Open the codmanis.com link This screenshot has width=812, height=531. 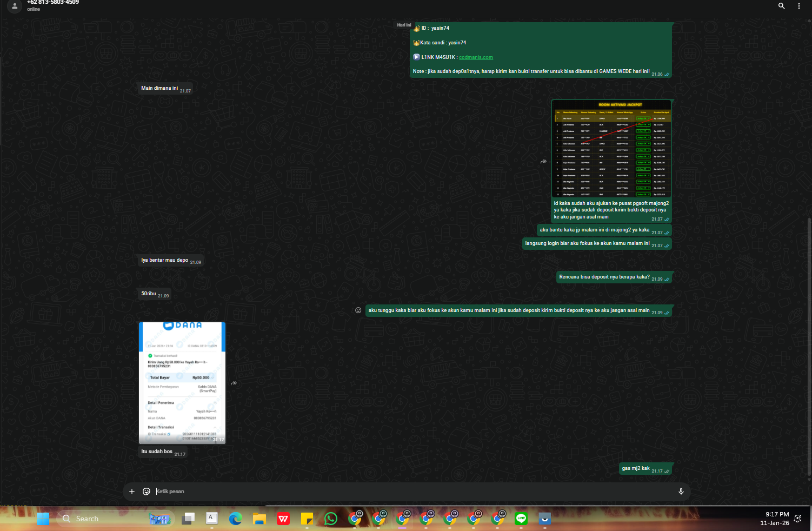click(x=476, y=57)
